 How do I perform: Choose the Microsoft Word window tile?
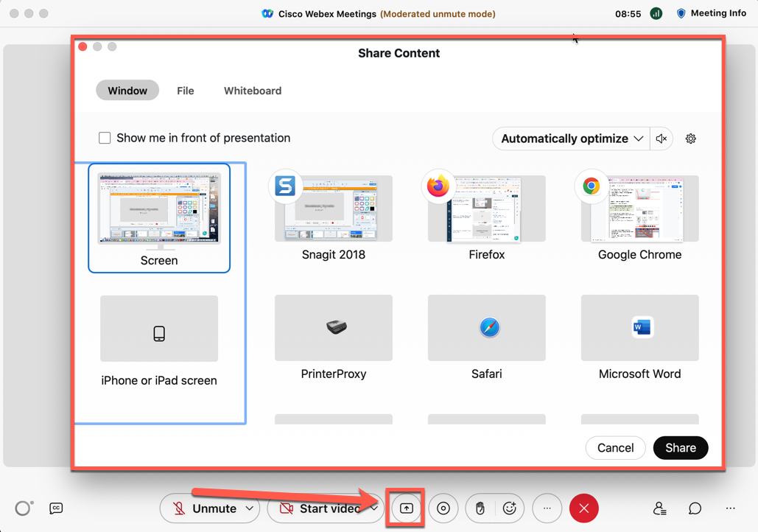click(x=640, y=328)
